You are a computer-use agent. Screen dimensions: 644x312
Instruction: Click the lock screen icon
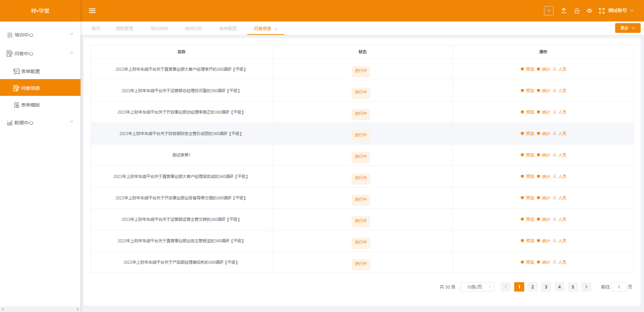pos(577,11)
